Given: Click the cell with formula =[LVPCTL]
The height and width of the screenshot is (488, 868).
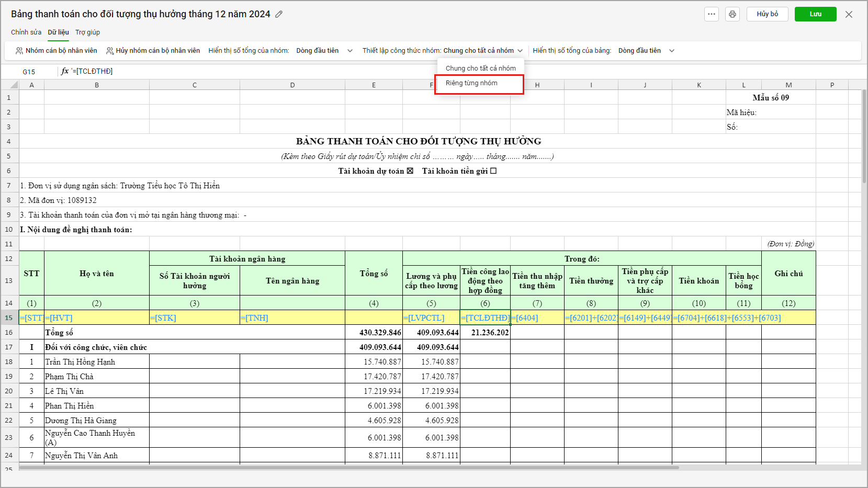Looking at the screenshot, I should [431, 317].
